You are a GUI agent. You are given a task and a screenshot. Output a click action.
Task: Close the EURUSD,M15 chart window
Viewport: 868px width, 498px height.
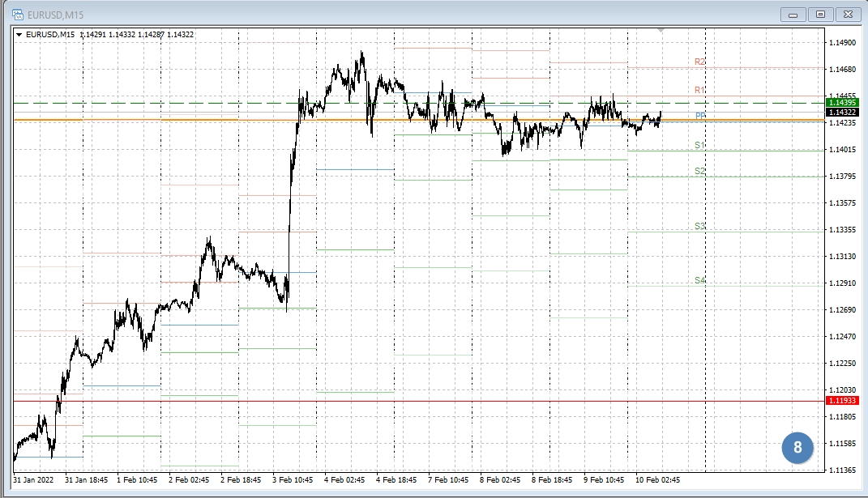pyautogui.click(x=848, y=15)
